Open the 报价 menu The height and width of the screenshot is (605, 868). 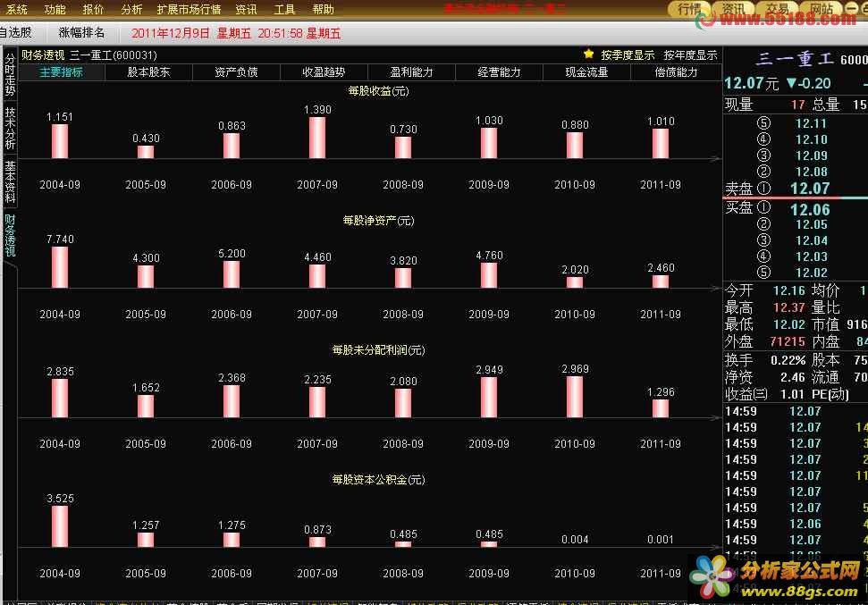tap(93, 9)
